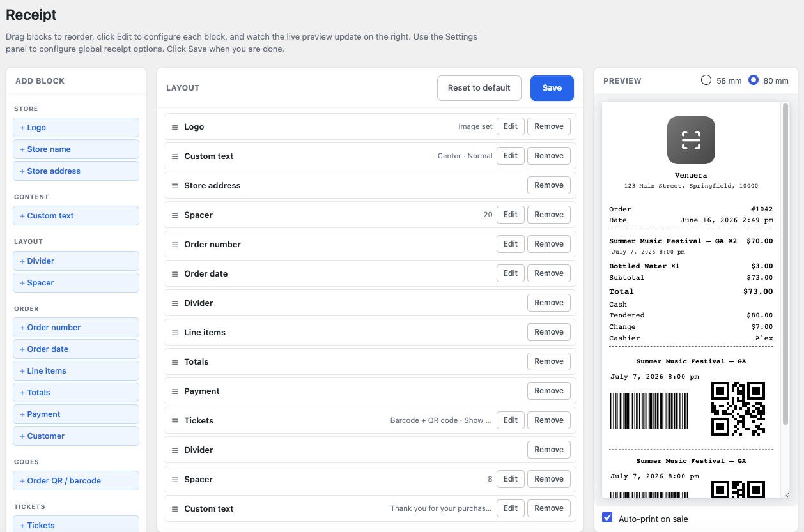Click the Venuera logo image in preview

pyautogui.click(x=691, y=140)
